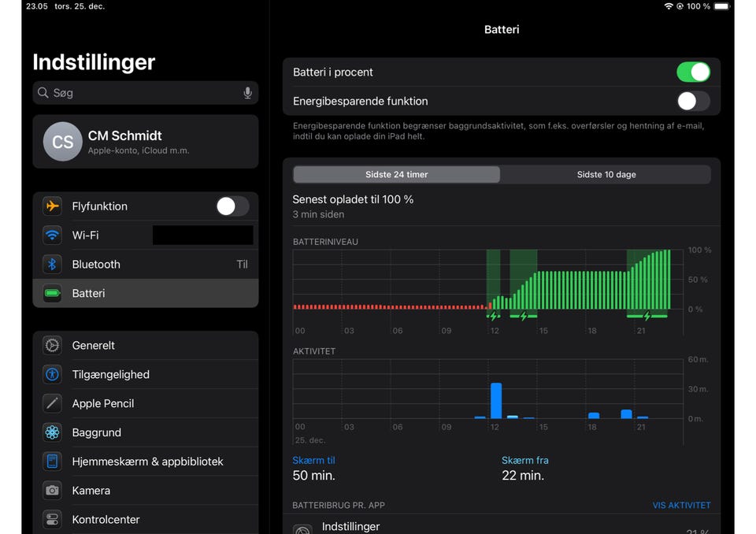The width and height of the screenshot is (756, 534).
Task: Select the Batteri row in sidebar
Action: point(146,294)
